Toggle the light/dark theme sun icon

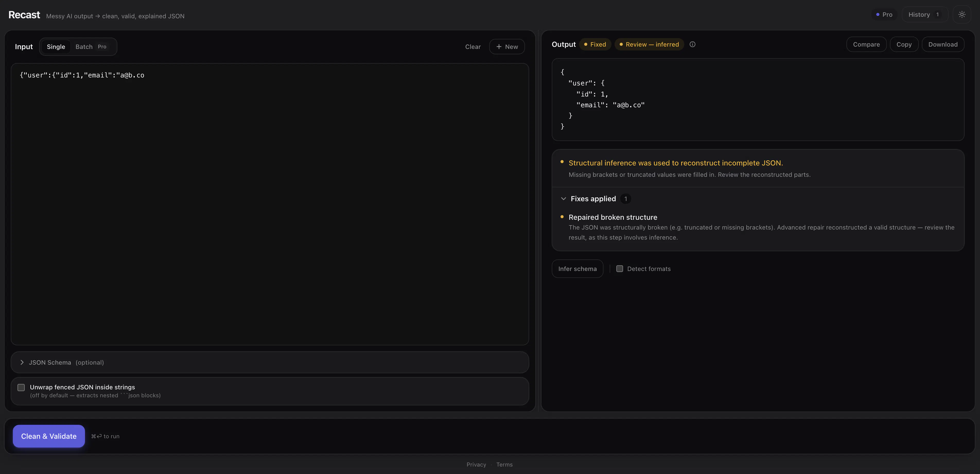[961, 14]
